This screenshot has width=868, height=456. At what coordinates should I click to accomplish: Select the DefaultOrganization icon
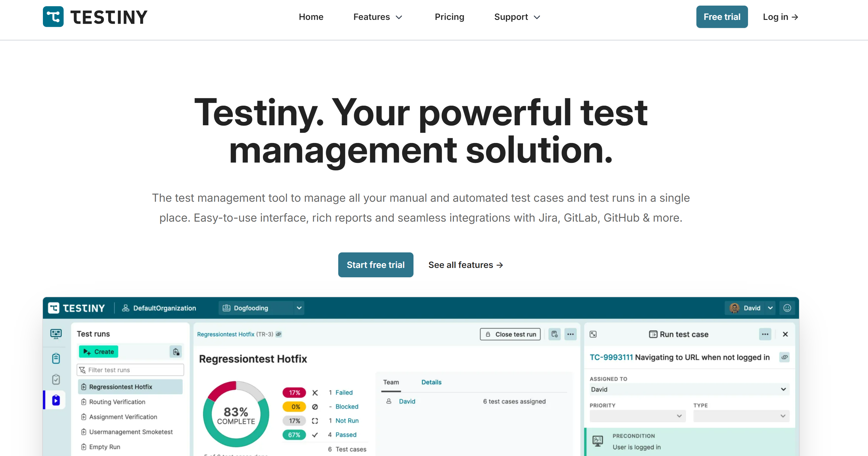pos(125,308)
